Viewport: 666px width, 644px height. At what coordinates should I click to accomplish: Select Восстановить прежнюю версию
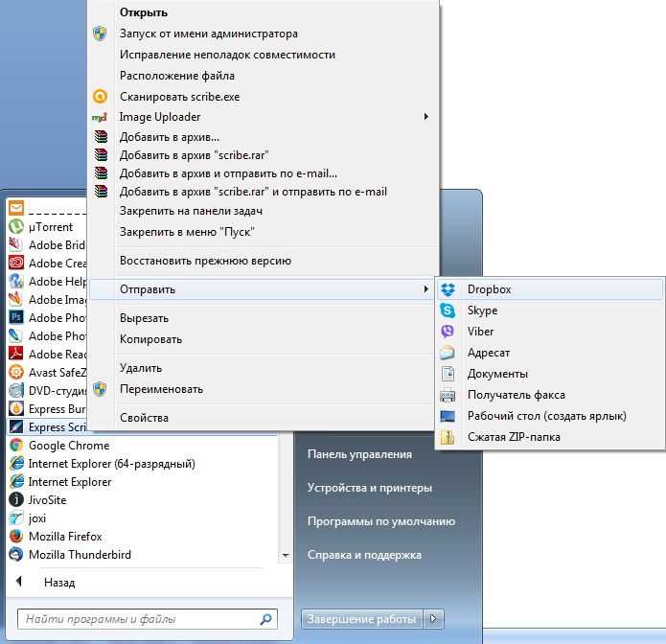click(x=206, y=261)
